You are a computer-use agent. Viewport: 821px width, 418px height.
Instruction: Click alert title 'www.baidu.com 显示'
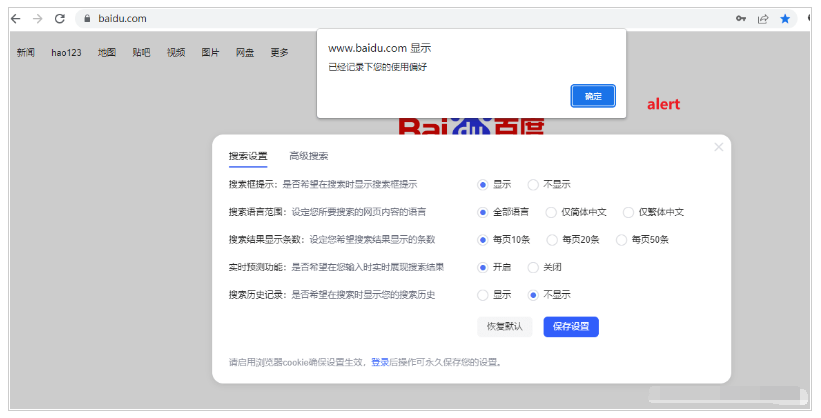[380, 48]
